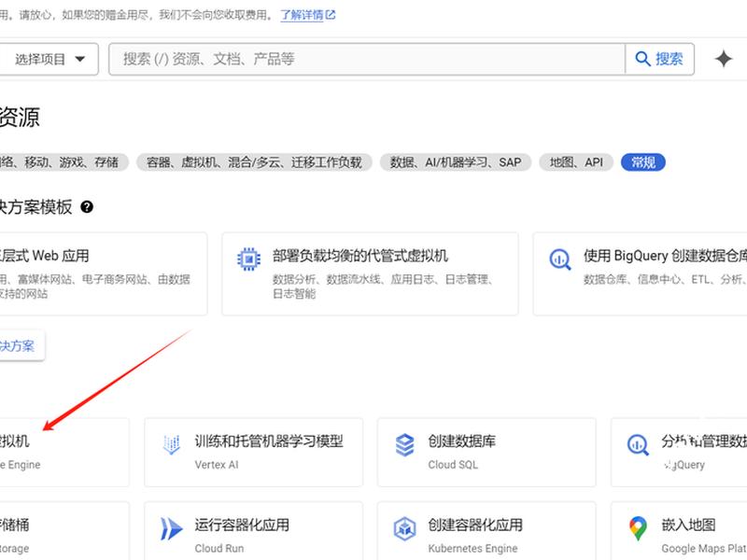Click the Google Maps Platform subtitle text
The image size is (747, 560).
coord(704,549)
